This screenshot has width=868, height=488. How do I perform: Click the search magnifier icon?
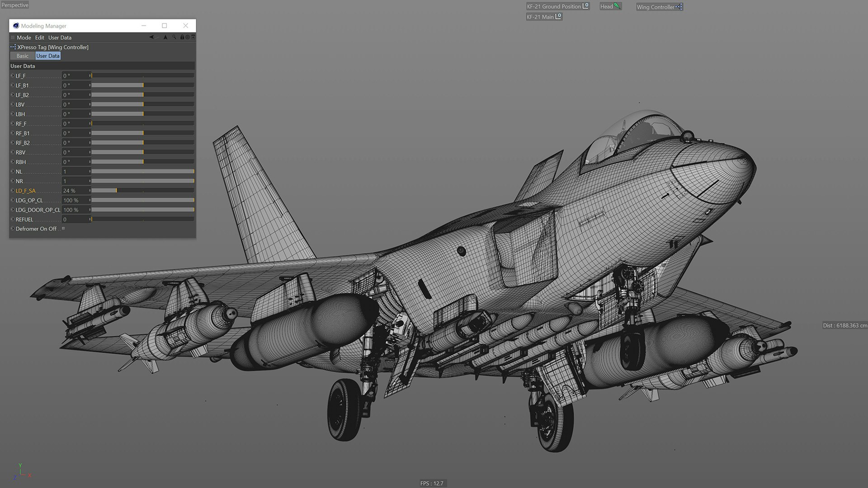point(174,37)
